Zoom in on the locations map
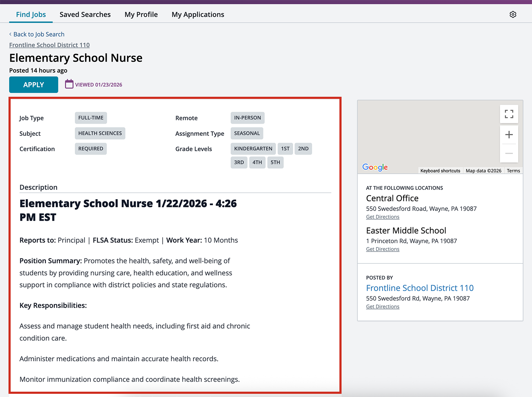Viewport: 532px width, 397px height. point(509,135)
